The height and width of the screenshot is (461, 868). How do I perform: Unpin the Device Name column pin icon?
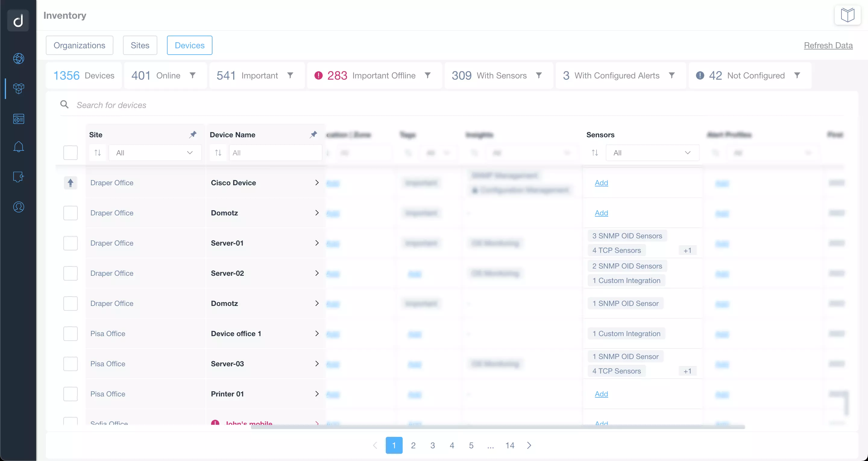313,135
